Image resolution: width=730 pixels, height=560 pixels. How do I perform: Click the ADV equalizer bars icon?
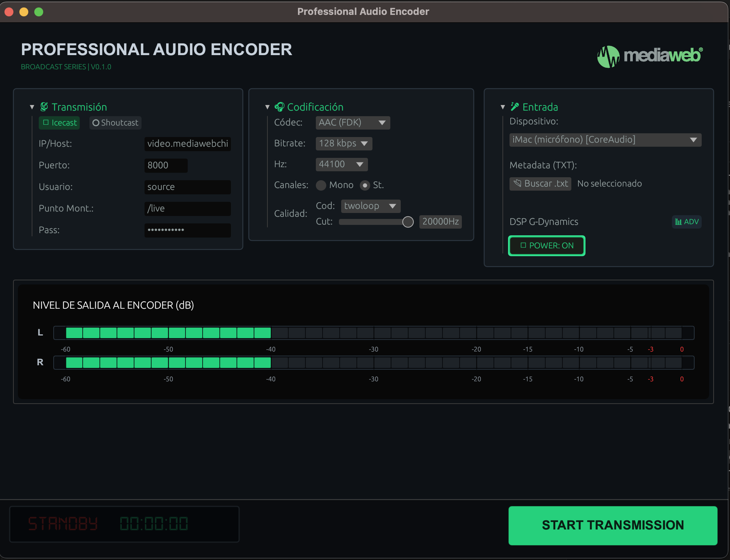coord(679,222)
